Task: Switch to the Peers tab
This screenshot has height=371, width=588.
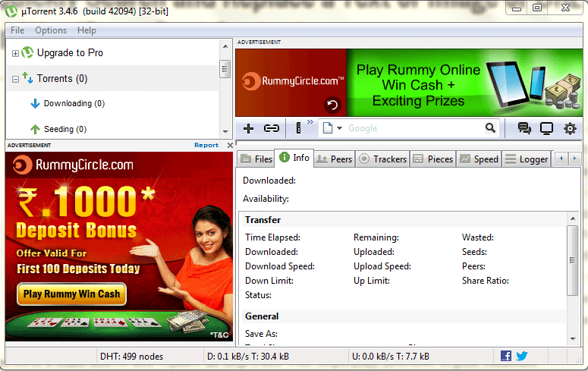Action: (334, 159)
